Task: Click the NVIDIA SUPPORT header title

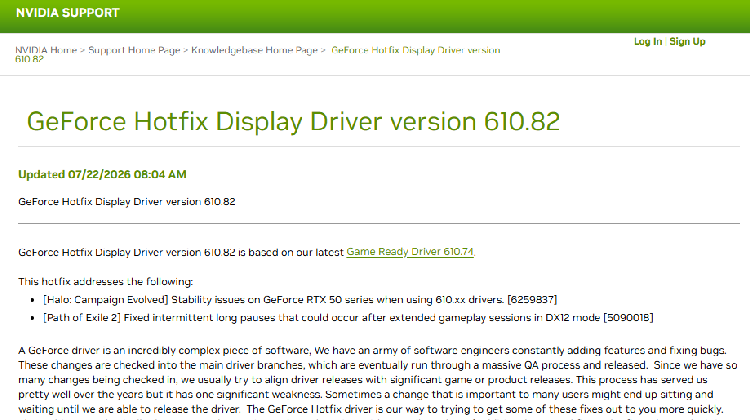Action: coord(67,13)
